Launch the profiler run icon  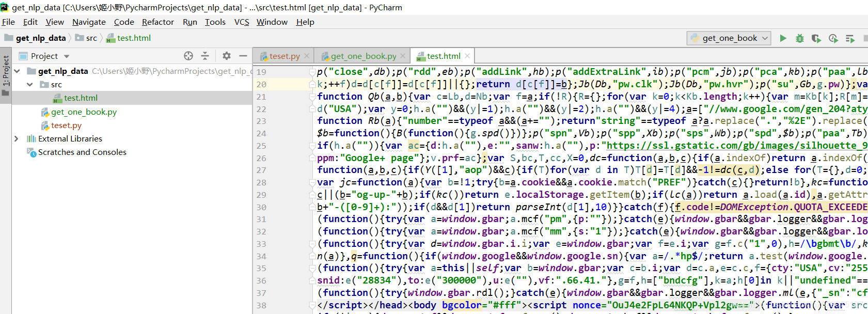click(x=833, y=38)
